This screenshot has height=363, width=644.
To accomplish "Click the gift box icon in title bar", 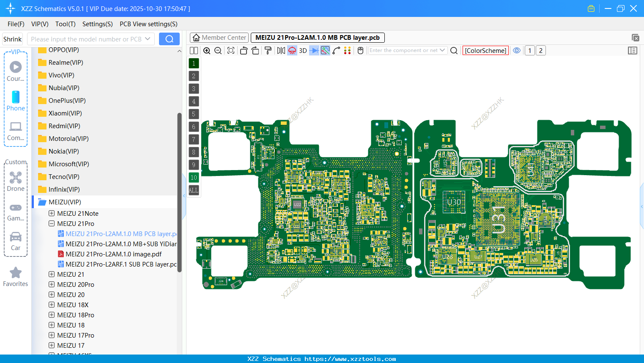I will click(x=591, y=8).
